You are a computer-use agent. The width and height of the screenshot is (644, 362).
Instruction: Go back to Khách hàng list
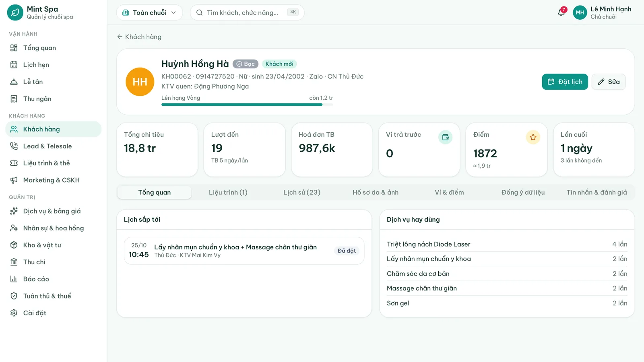pos(139,37)
